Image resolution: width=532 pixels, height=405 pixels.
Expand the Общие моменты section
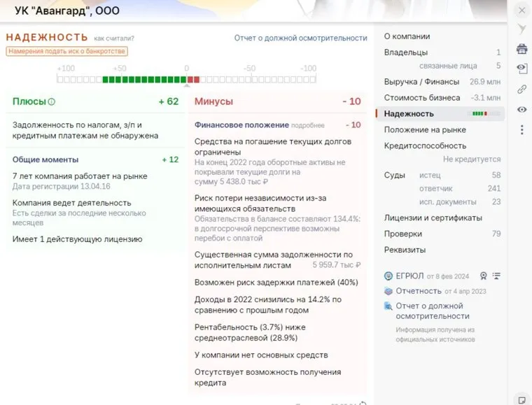tap(45, 159)
